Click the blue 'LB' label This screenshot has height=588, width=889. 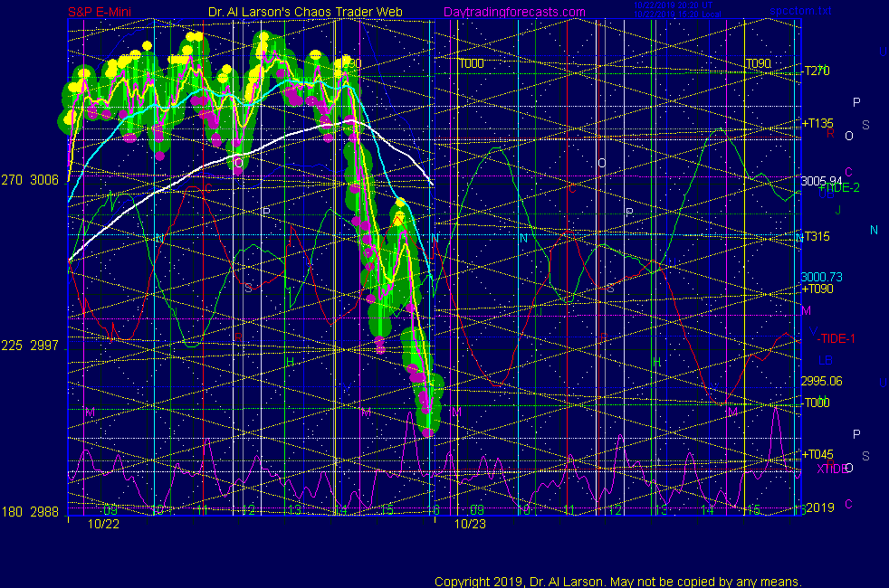coord(825,360)
